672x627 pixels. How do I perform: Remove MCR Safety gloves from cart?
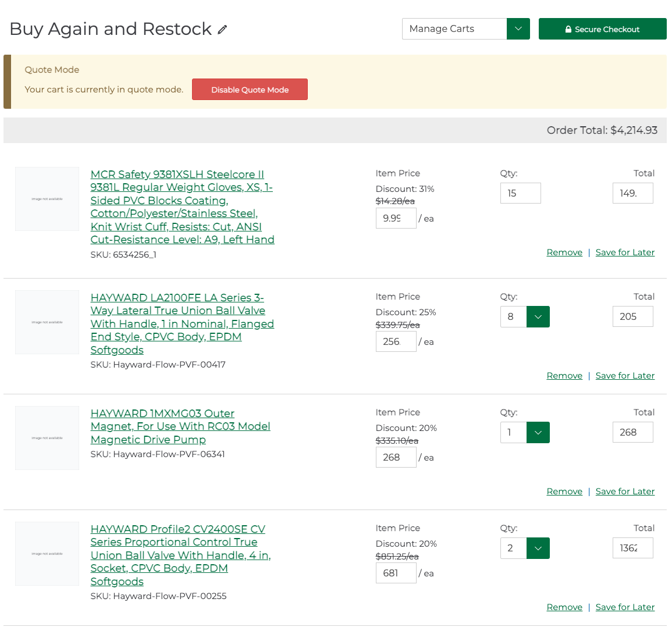click(564, 252)
